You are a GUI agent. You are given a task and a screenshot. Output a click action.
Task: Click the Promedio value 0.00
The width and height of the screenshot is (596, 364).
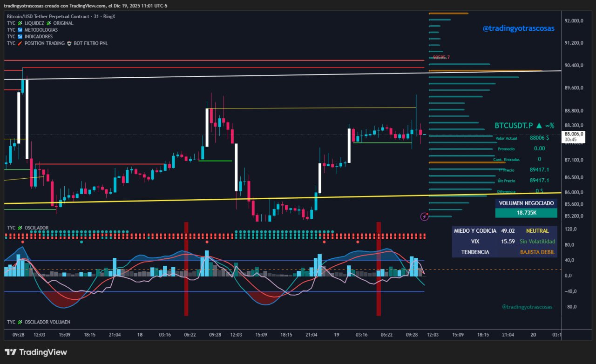(x=539, y=148)
